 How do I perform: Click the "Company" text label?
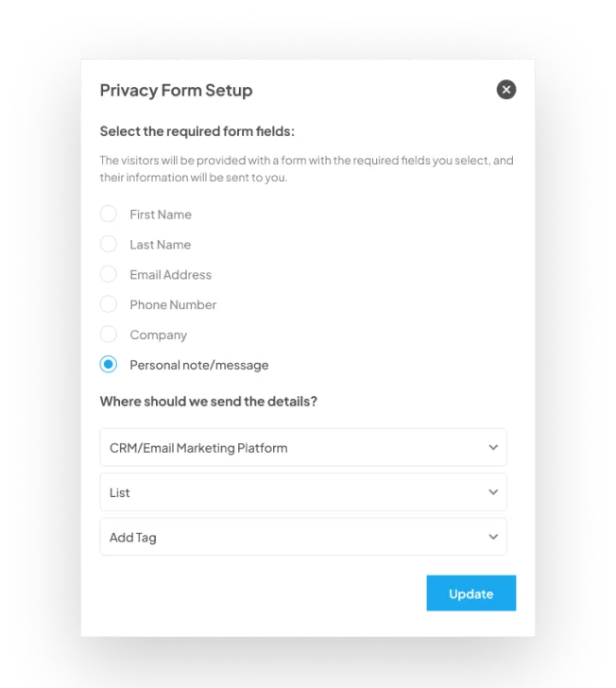(x=159, y=335)
